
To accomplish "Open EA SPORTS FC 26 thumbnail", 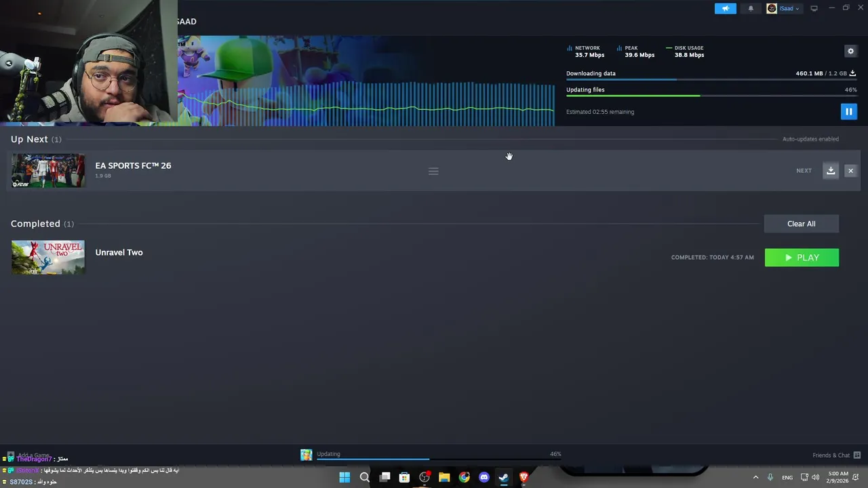I will pyautogui.click(x=47, y=171).
